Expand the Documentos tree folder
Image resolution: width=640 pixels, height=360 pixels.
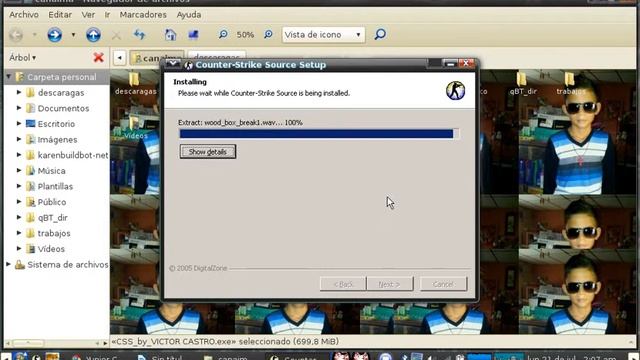(19, 108)
